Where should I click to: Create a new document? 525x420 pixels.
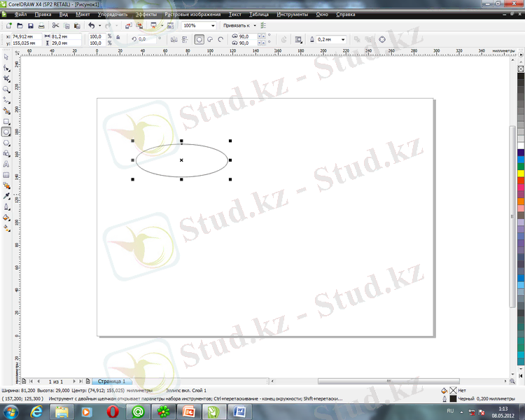click(9, 25)
